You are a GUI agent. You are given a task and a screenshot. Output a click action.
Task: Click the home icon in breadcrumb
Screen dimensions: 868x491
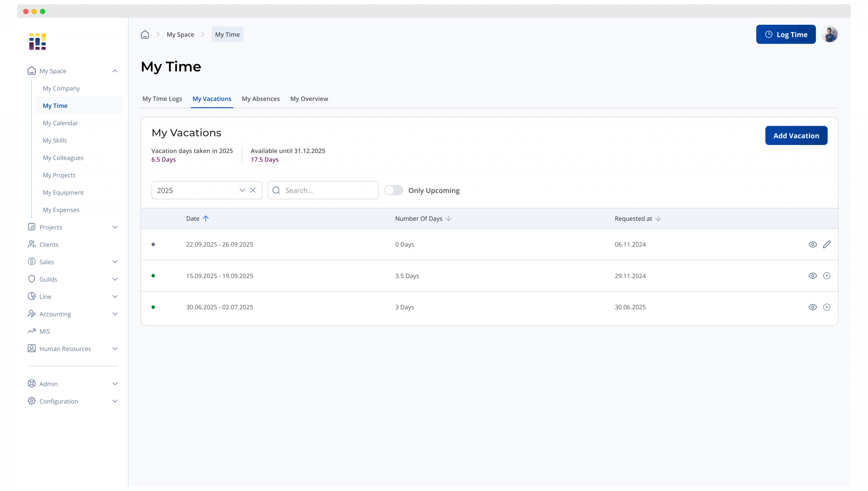pyautogui.click(x=145, y=34)
